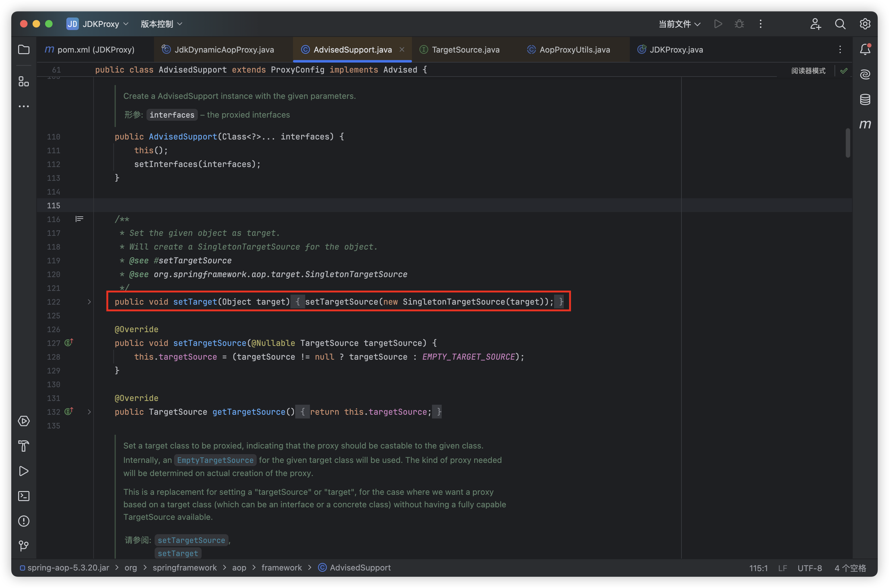889x588 pixels.
Task: Open the Services tool window icon
Action: [x=24, y=421]
